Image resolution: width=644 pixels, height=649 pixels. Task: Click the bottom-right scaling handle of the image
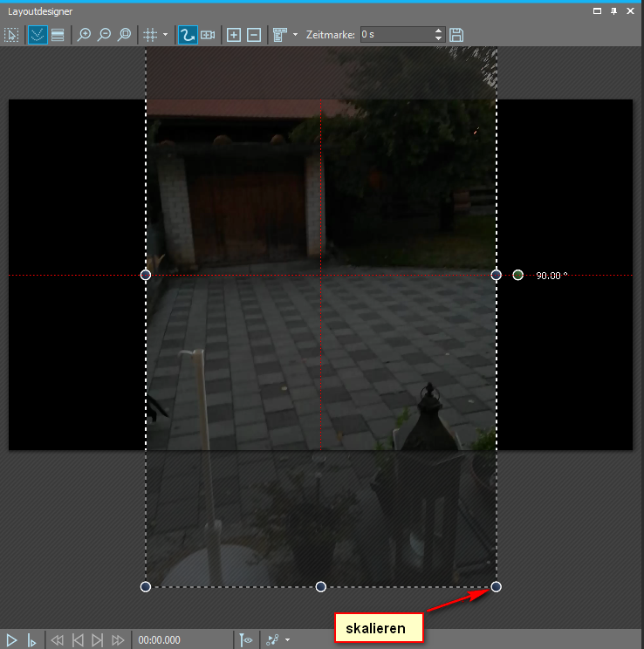click(496, 586)
